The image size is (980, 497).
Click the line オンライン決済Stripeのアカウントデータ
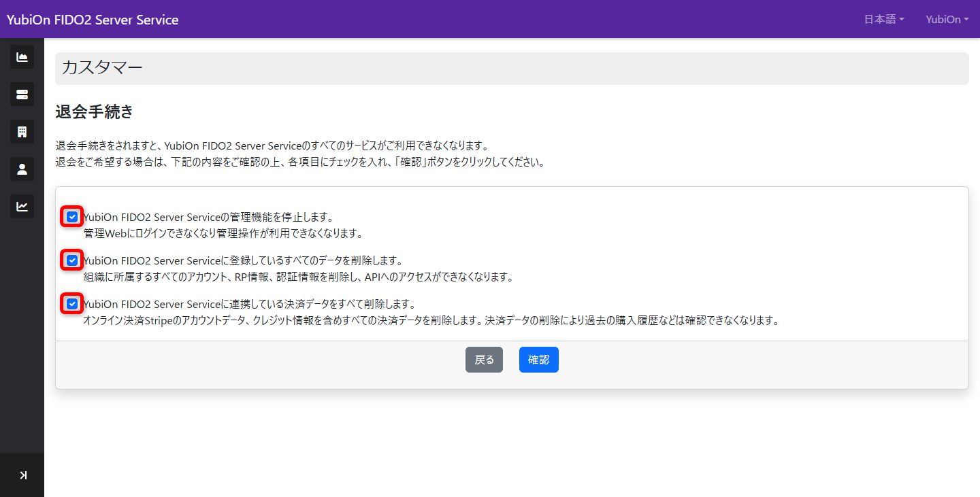431,320
